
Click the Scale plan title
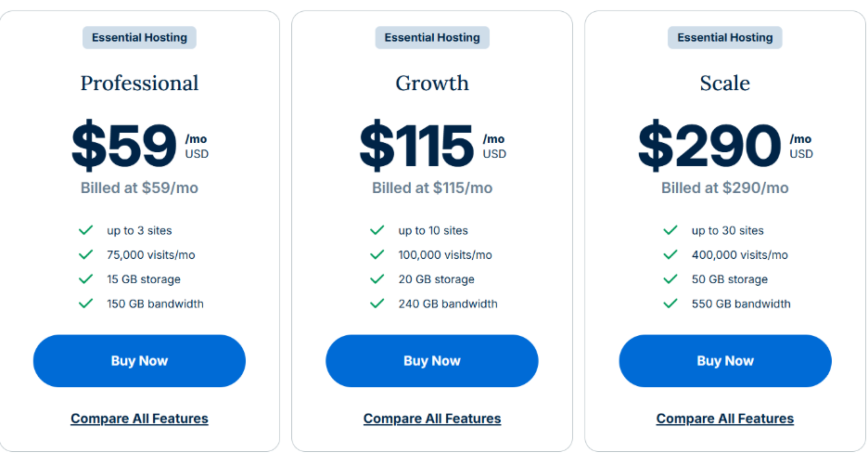pos(725,84)
